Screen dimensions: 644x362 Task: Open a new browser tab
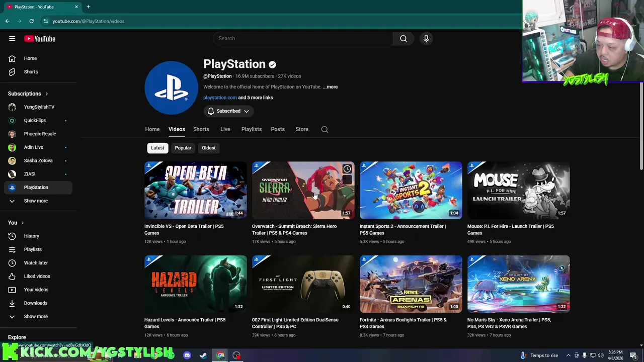89,7
